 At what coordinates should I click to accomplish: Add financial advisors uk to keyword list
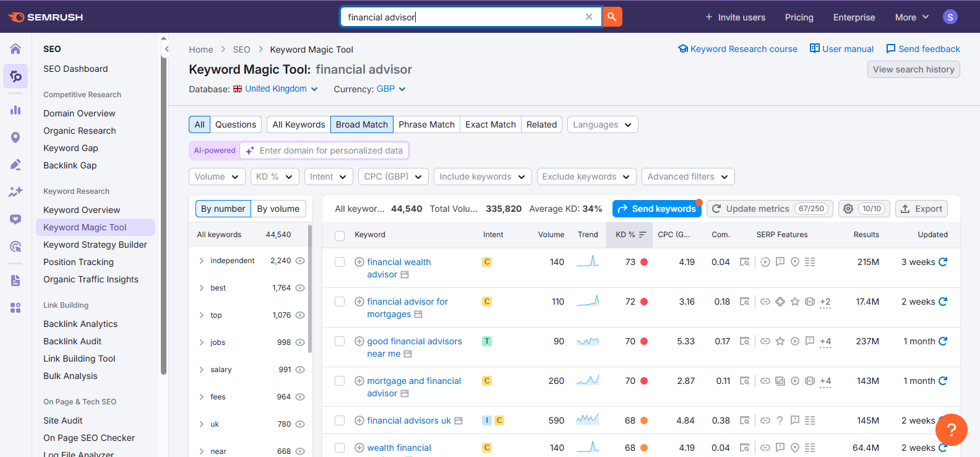click(359, 420)
